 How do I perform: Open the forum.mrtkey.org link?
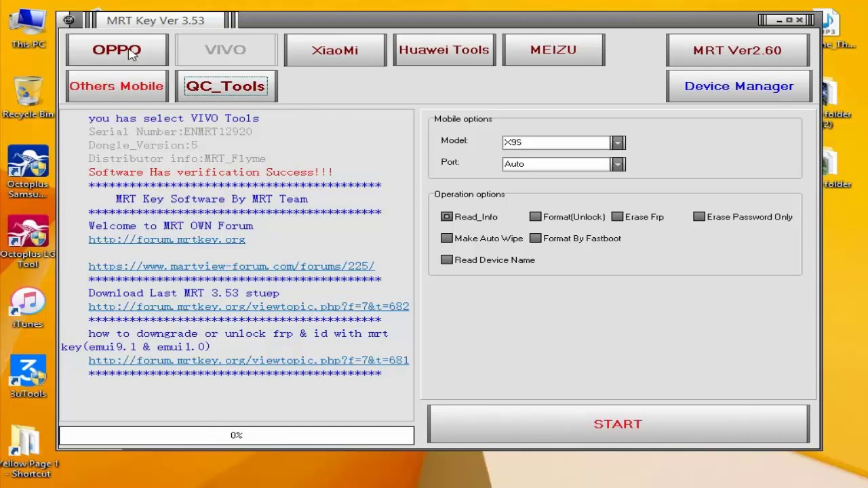[167, 239]
